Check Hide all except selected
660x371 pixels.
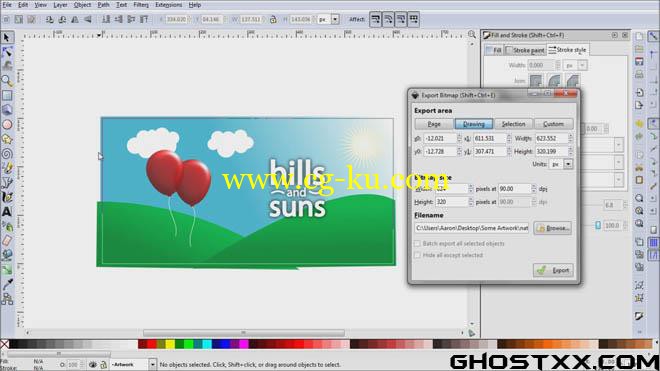(417, 255)
